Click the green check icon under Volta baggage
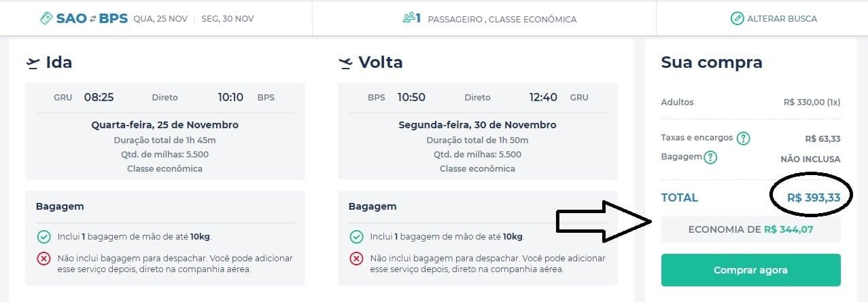Screen dimensions: 868x302 (356, 237)
